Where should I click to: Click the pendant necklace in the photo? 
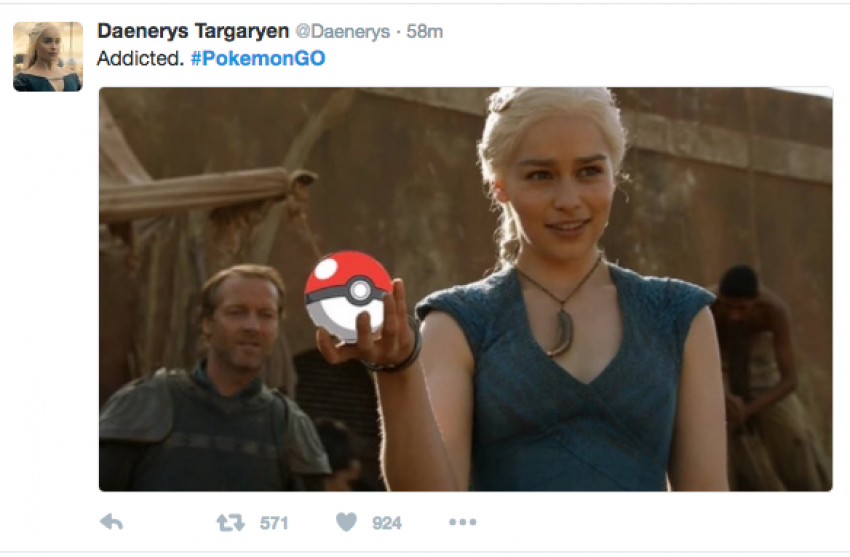[561, 331]
